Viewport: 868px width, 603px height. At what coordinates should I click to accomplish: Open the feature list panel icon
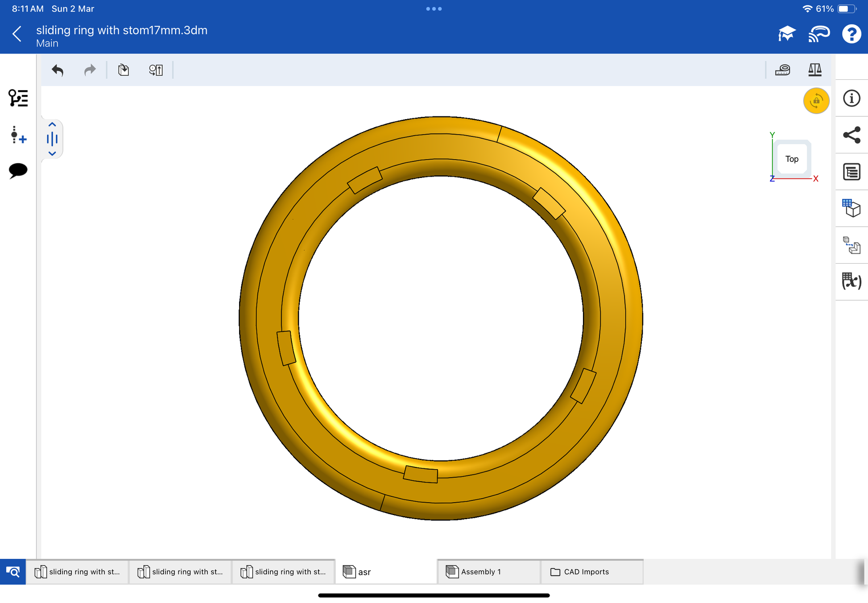18,98
